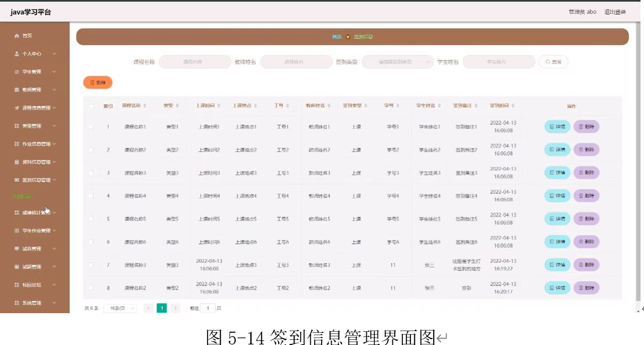Click the sort arrows on 上课地点 column
Image resolution: width=644 pixels, height=345 pixels.
click(255, 106)
